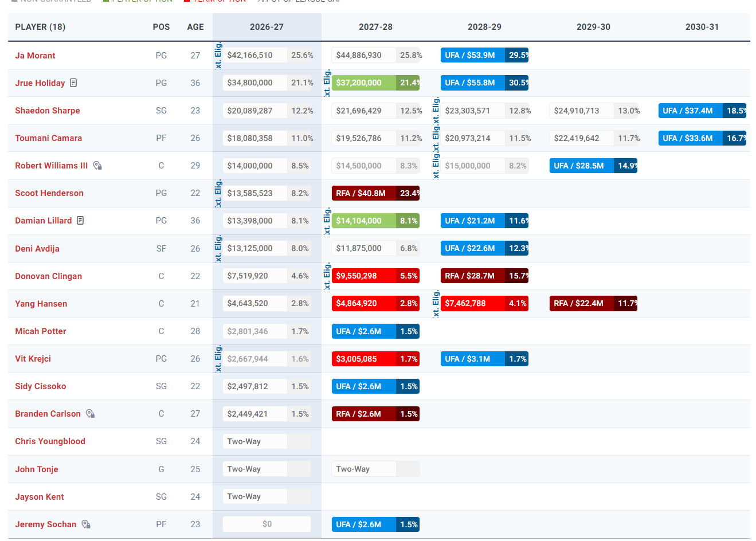The height and width of the screenshot is (541, 756).
Task: Select Donovan Clingan's RFA / $28.7M cell
Action: (485, 276)
